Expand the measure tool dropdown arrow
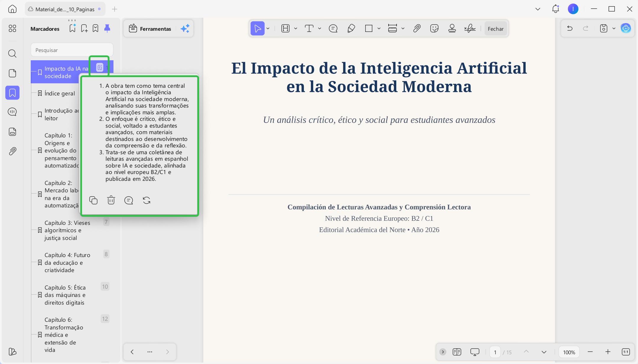The height and width of the screenshot is (364, 638). (x=403, y=29)
